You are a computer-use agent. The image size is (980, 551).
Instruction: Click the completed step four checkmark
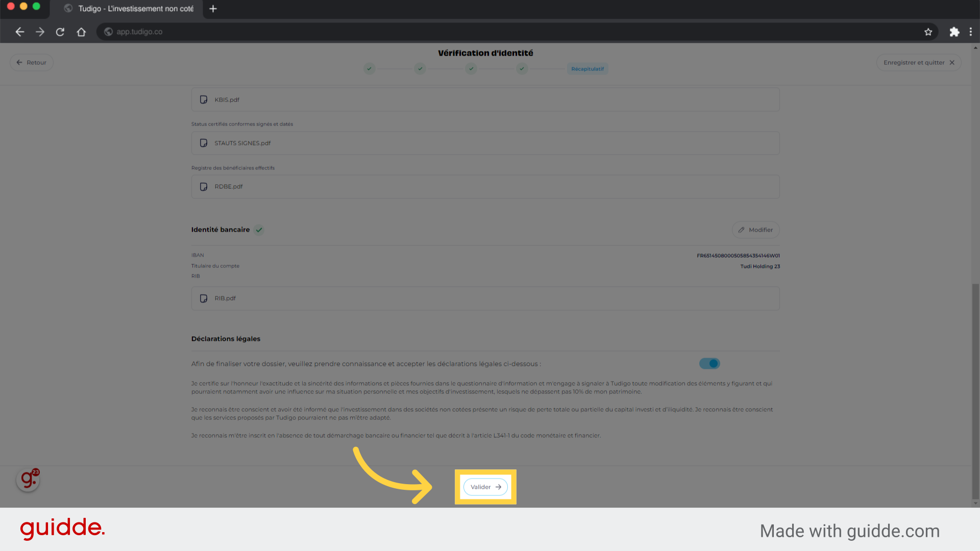pos(522,69)
